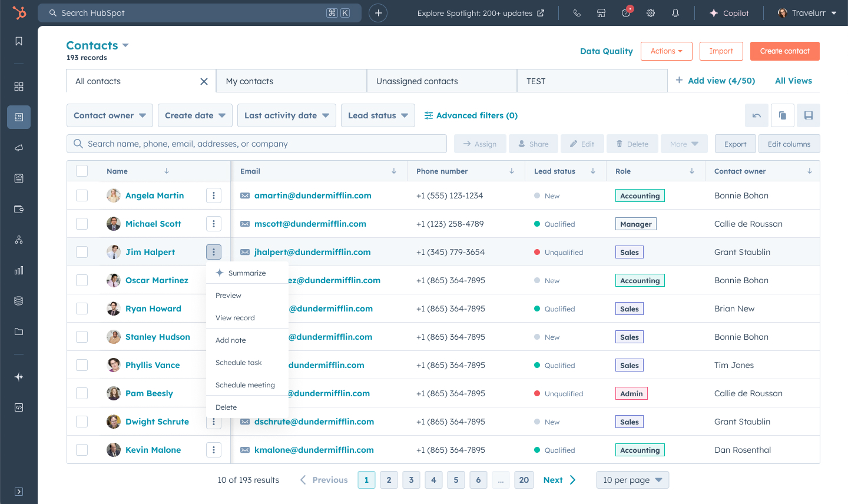The image size is (848, 504).
Task: Open the code Development sidebar icon
Action: 19,407
